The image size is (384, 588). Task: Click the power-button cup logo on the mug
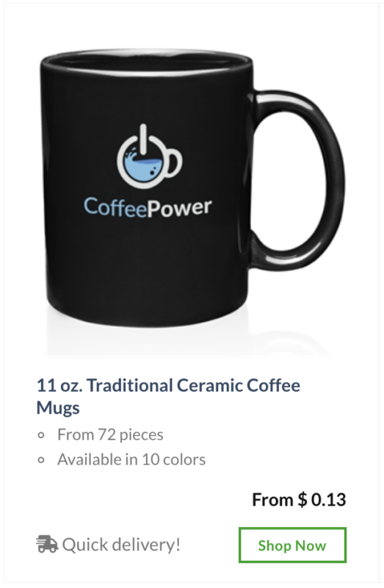(x=150, y=157)
